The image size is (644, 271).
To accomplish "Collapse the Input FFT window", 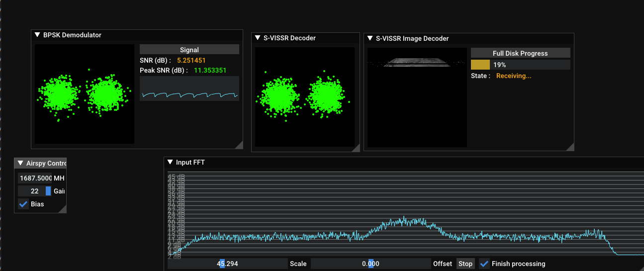I will coord(170,163).
